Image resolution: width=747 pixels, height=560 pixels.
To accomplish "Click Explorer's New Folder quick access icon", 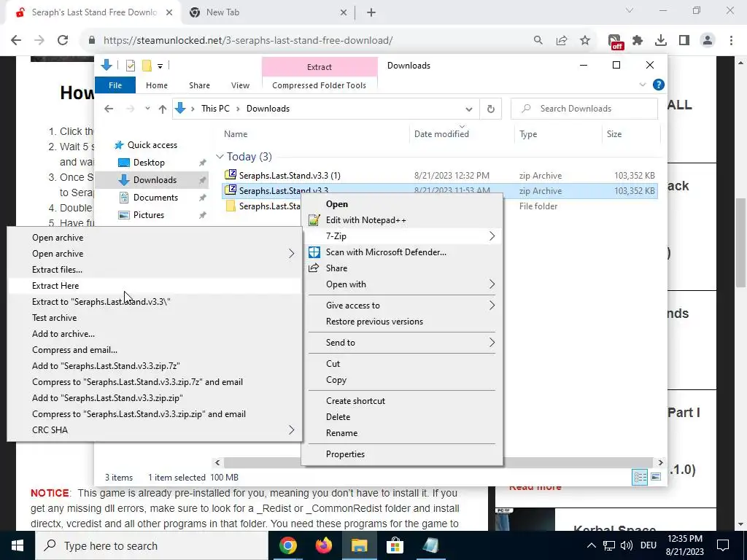I will pos(147,66).
